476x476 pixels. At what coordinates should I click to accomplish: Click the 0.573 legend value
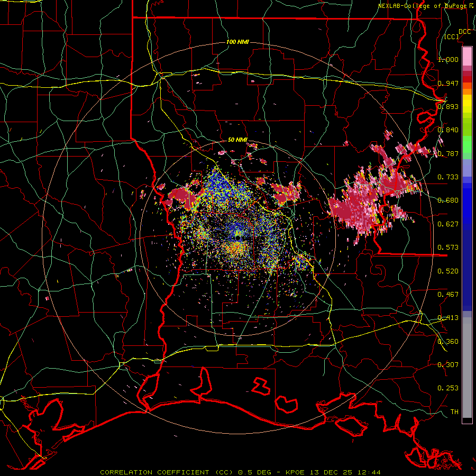[448, 248]
